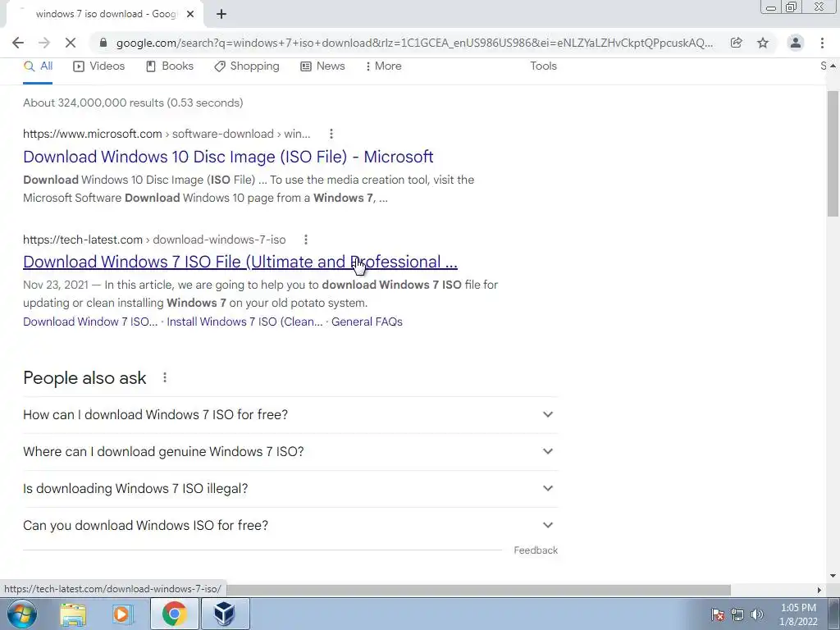Screen dimensions: 840x630
Task: Click About 324,000,000 results text
Action: 133,103
